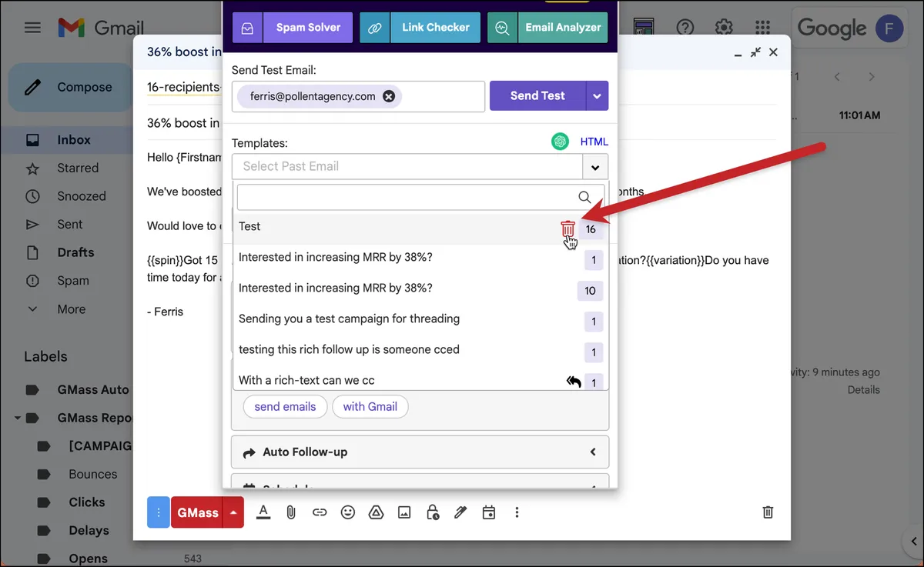Select 'Interested in increasing MRR' template with 10 recipients
Image resolution: width=924 pixels, height=567 pixels.
point(420,289)
